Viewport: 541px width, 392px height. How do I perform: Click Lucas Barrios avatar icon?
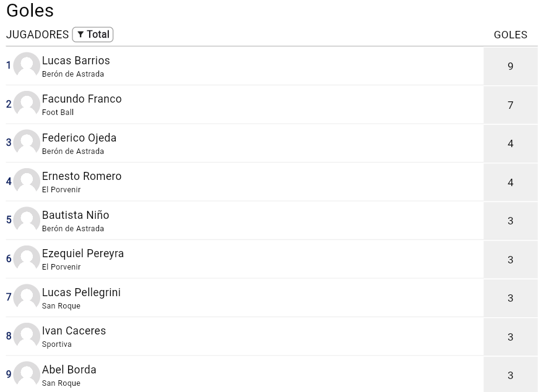tap(27, 66)
